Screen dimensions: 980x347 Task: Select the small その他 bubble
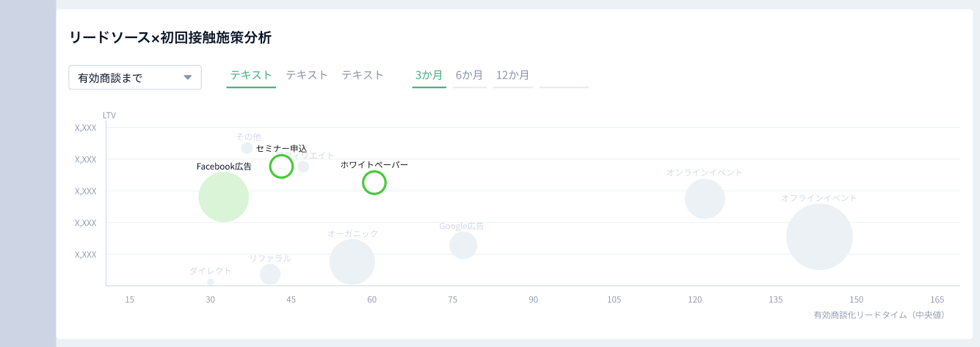(x=247, y=148)
